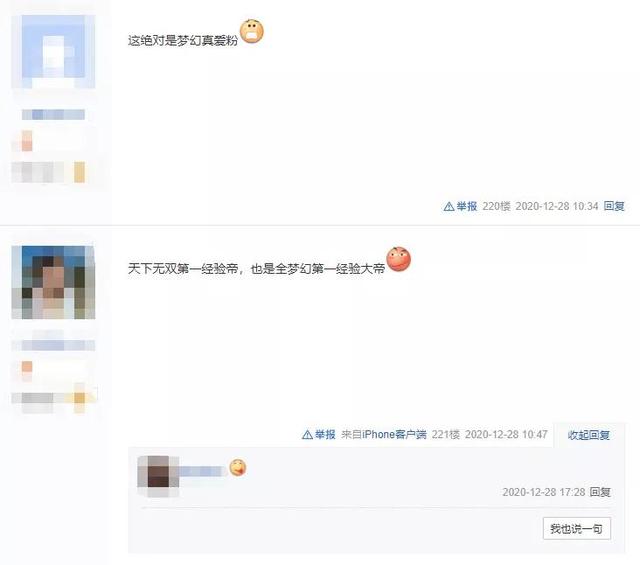This screenshot has height=565, width=640.
Task: Click the 我也说一句 button
Action: pos(576,529)
